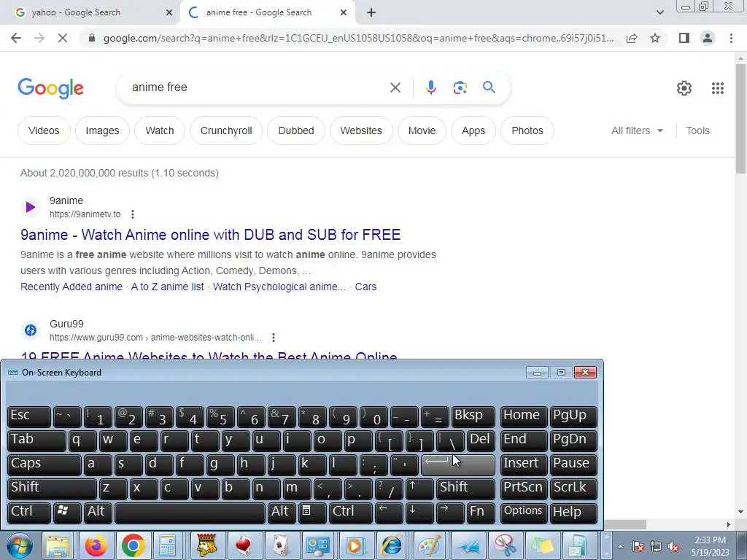
Task: Click the address bar URL
Action: (x=358, y=38)
